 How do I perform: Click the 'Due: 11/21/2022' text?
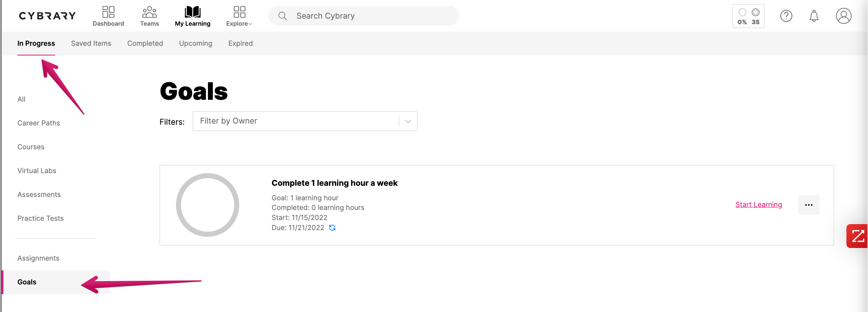tap(298, 228)
